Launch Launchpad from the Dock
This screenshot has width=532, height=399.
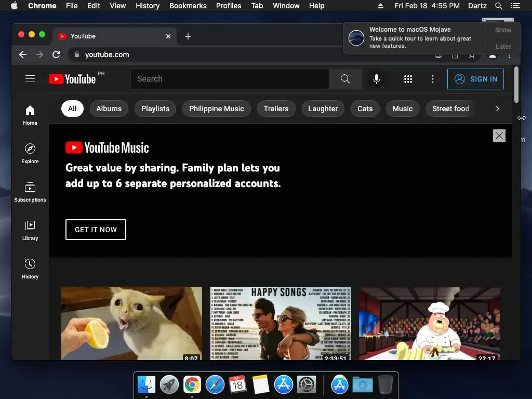click(x=169, y=384)
